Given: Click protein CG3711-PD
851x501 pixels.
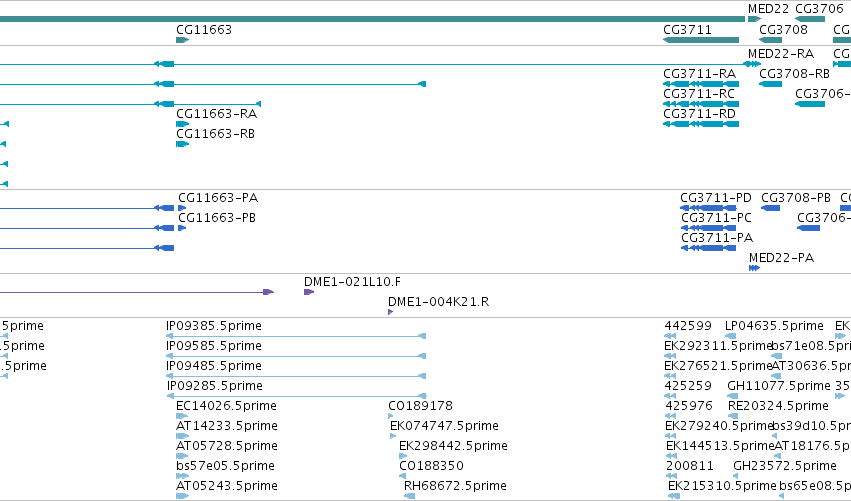Looking at the screenshot, I should coord(716,198).
